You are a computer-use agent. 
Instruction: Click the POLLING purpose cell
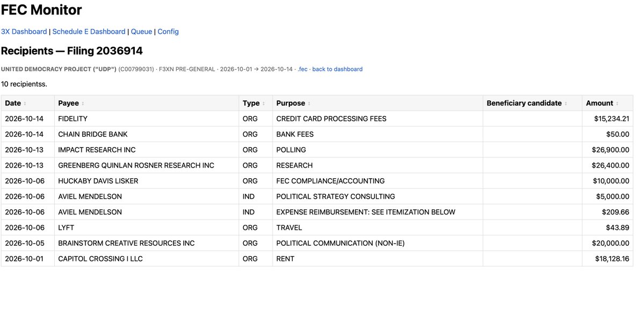(x=378, y=150)
